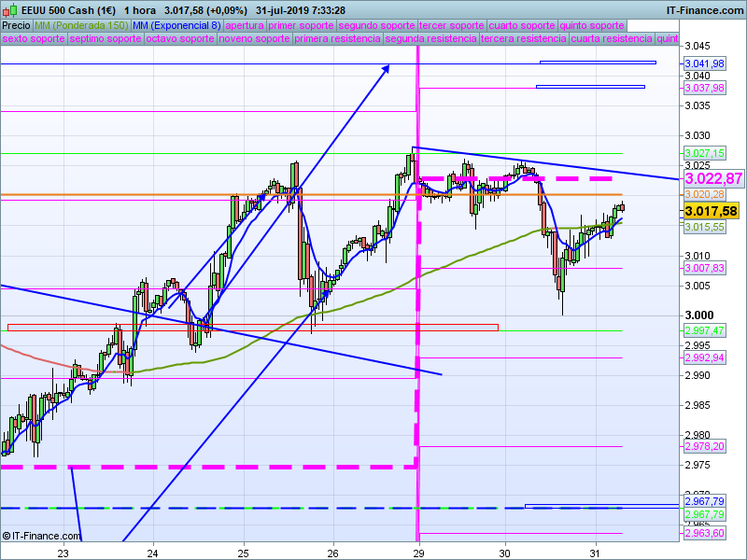Select the apertura legend label
The height and width of the screenshot is (560, 747).
click(x=245, y=25)
